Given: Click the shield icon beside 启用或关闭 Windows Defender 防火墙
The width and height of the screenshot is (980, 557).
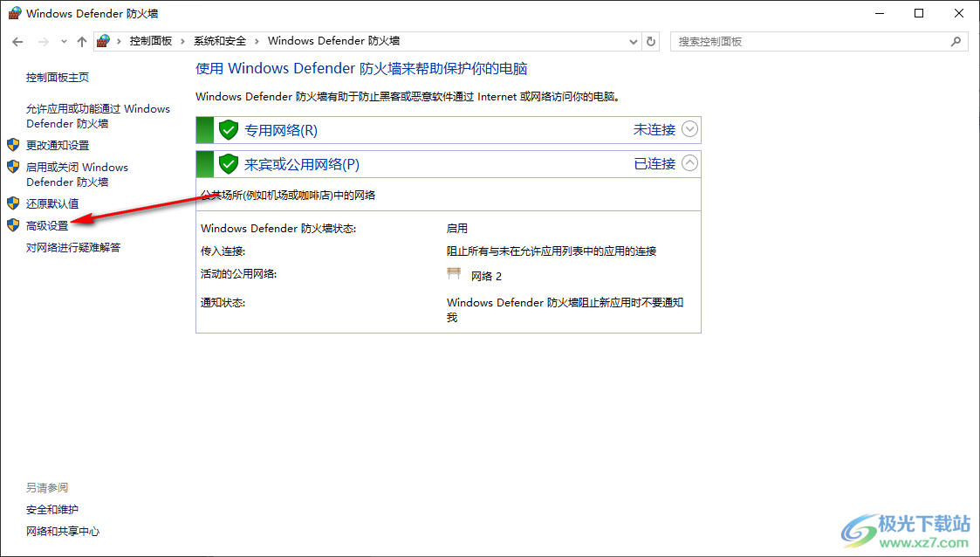Looking at the screenshot, I should pos(13,167).
